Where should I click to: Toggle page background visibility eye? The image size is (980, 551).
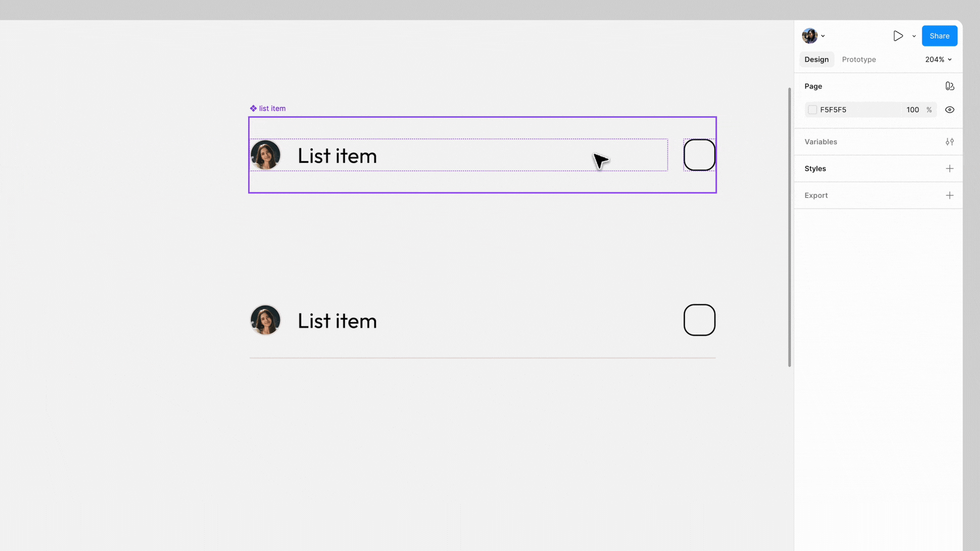pyautogui.click(x=949, y=110)
